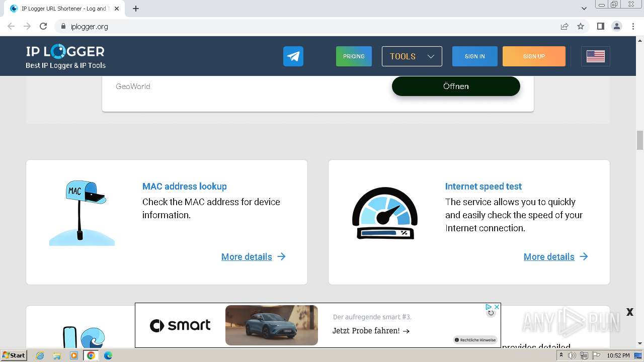Open media player from taskbar

(x=74, y=355)
